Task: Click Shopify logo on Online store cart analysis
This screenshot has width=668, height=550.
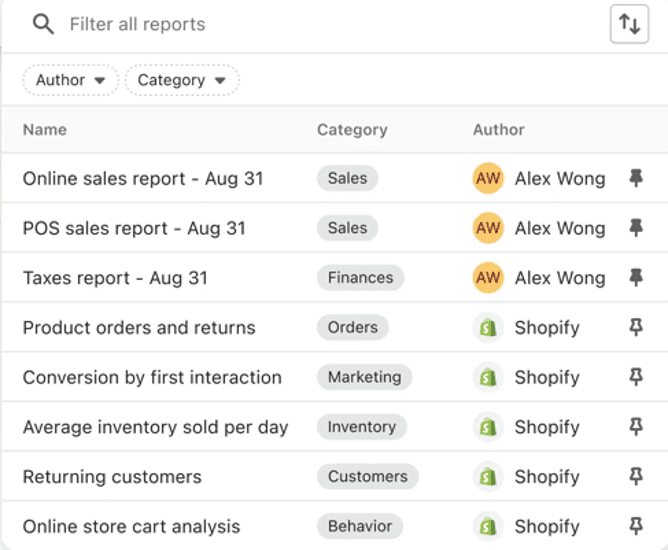Action: point(488,527)
